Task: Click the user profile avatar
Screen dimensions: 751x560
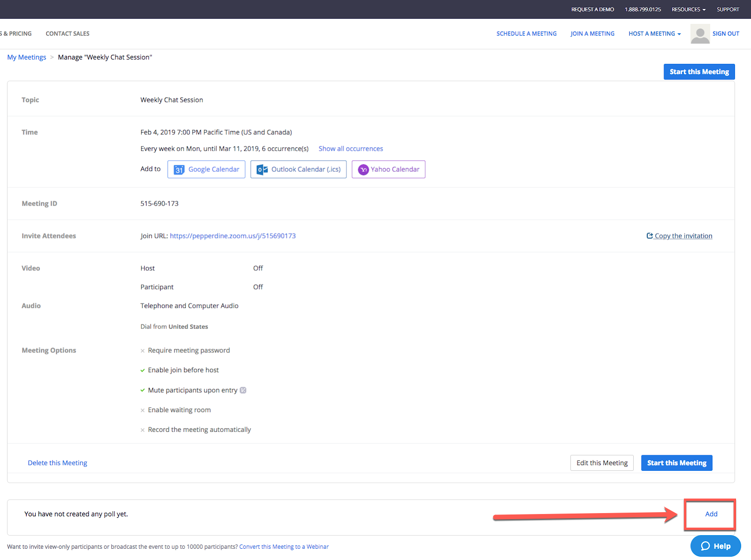Action: 700,34
